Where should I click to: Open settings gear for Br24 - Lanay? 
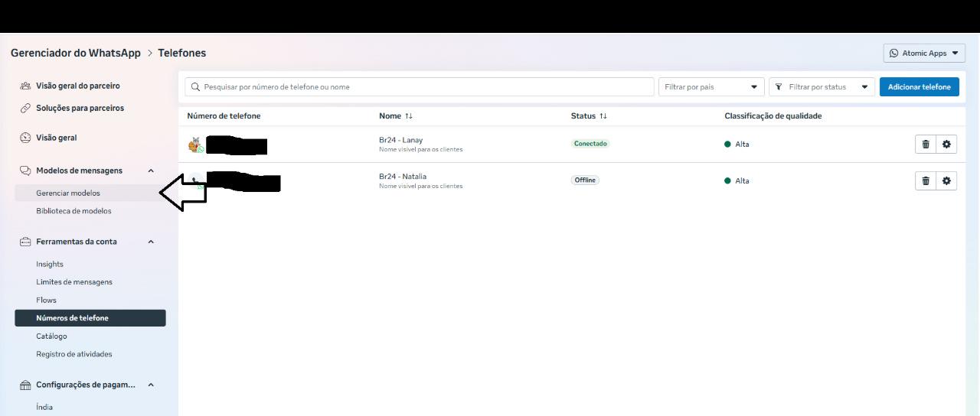coord(946,144)
